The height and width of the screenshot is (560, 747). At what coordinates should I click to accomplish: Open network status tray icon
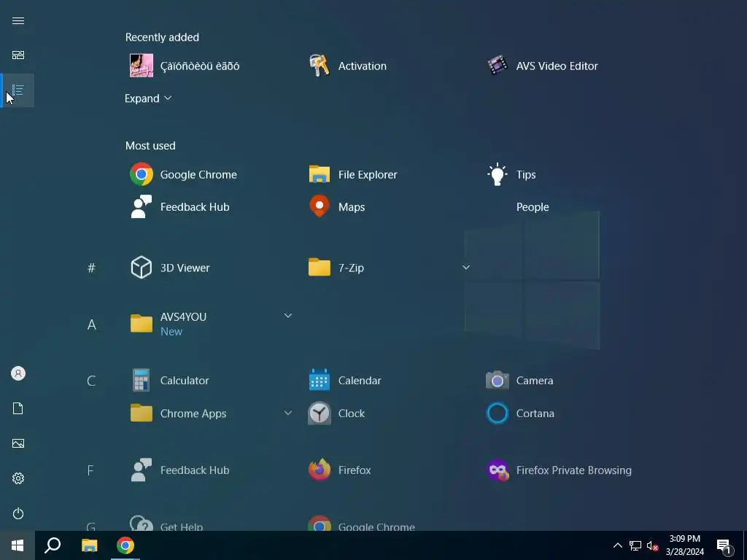coord(635,545)
